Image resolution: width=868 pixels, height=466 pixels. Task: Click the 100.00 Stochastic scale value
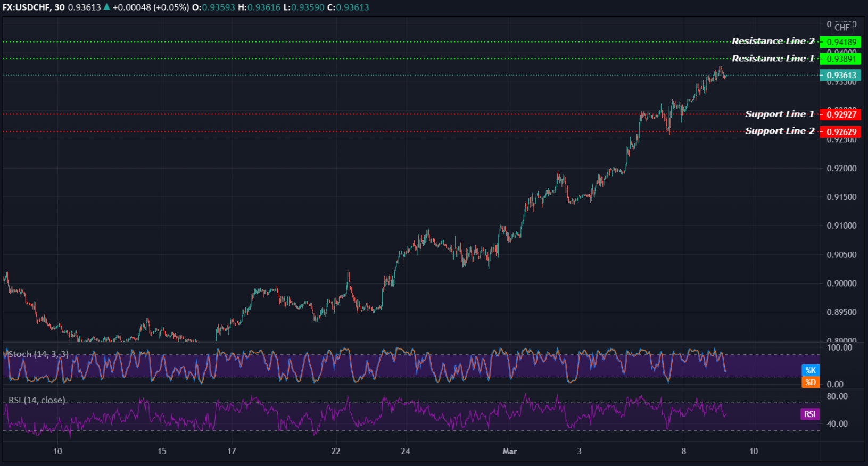pyautogui.click(x=839, y=347)
